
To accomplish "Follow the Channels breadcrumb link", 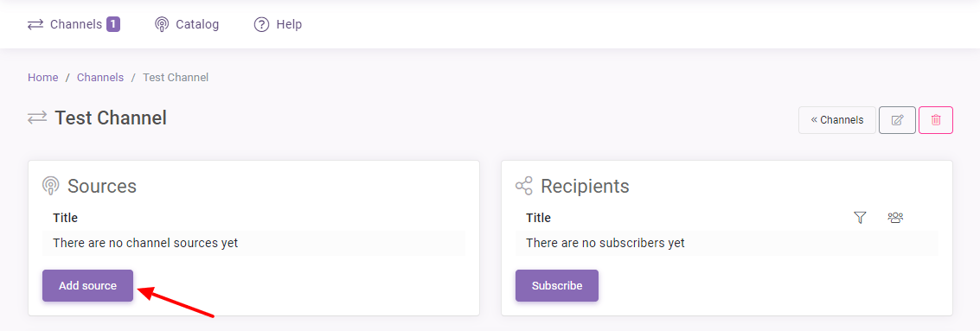I will tap(100, 78).
